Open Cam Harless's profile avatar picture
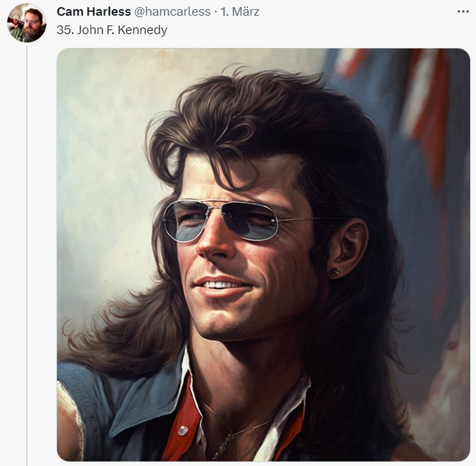476x466 pixels. [27, 23]
